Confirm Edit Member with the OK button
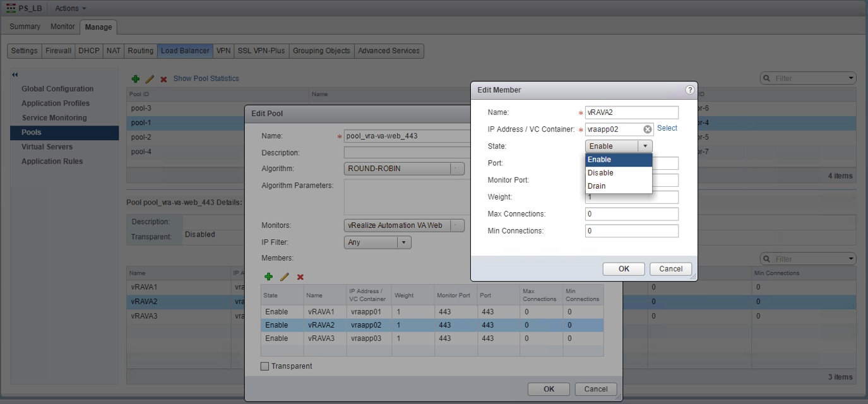This screenshot has height=404, width=868. click(x=624, y=268)
